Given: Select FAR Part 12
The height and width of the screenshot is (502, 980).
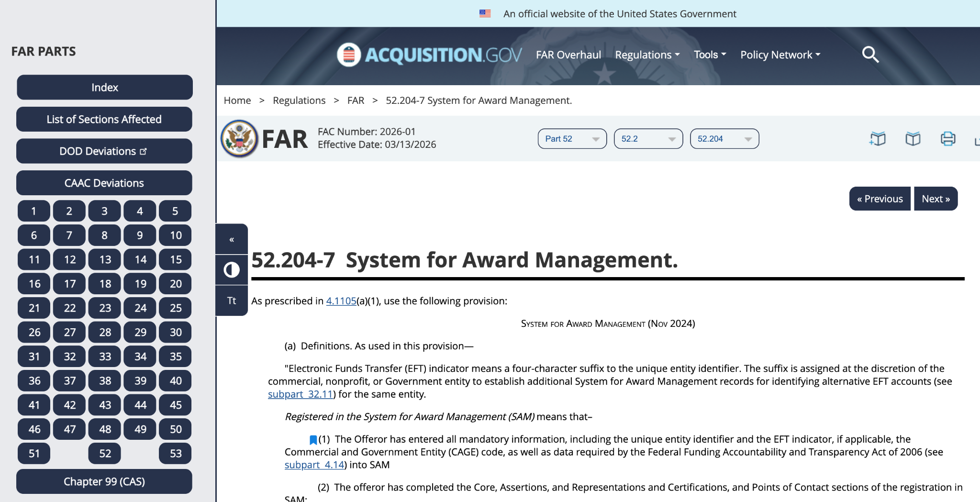Looking at the screenshot, I should tap(69, 260).
